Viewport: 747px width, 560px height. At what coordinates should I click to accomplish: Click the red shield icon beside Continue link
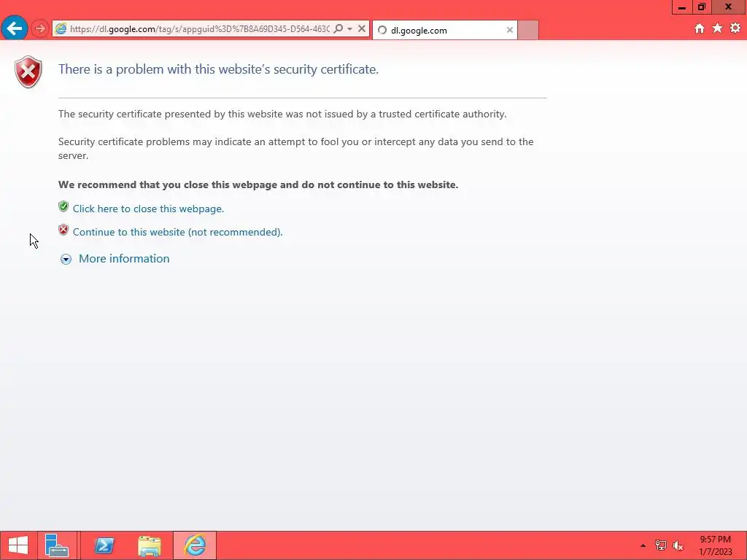tap(63, 230)
